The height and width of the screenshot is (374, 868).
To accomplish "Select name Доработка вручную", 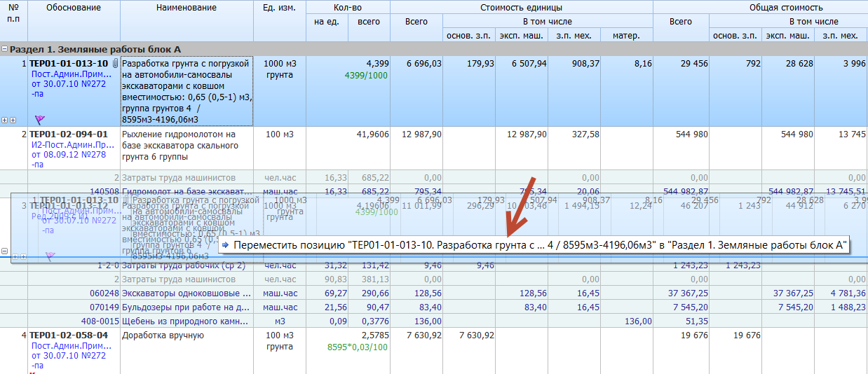I will pyautogui.click(x=163, y=335).
